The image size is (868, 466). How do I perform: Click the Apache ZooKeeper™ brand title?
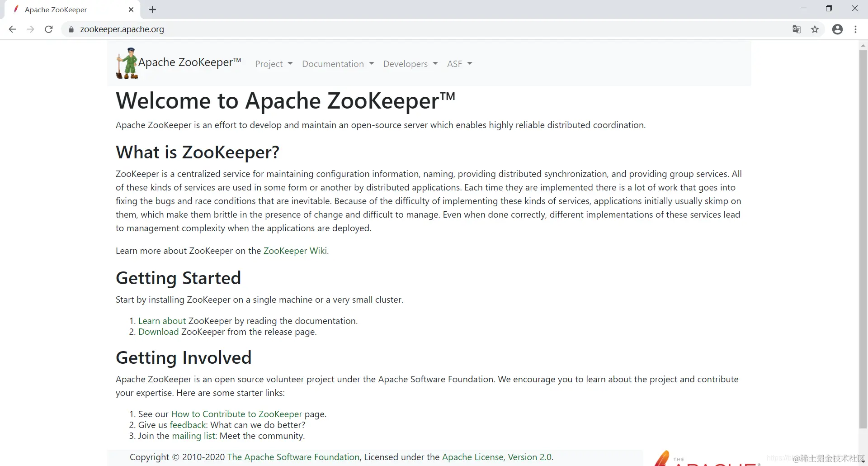189,62
